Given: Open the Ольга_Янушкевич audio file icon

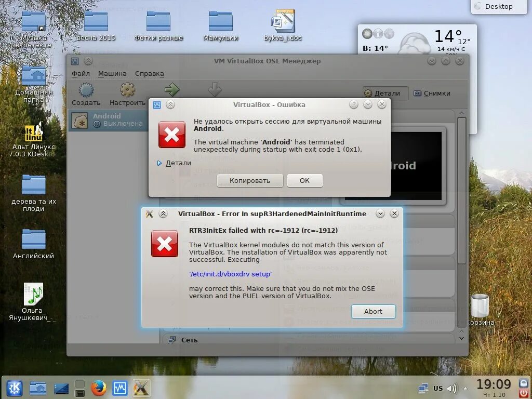Looking at the screenshot, I should point(33,302).
